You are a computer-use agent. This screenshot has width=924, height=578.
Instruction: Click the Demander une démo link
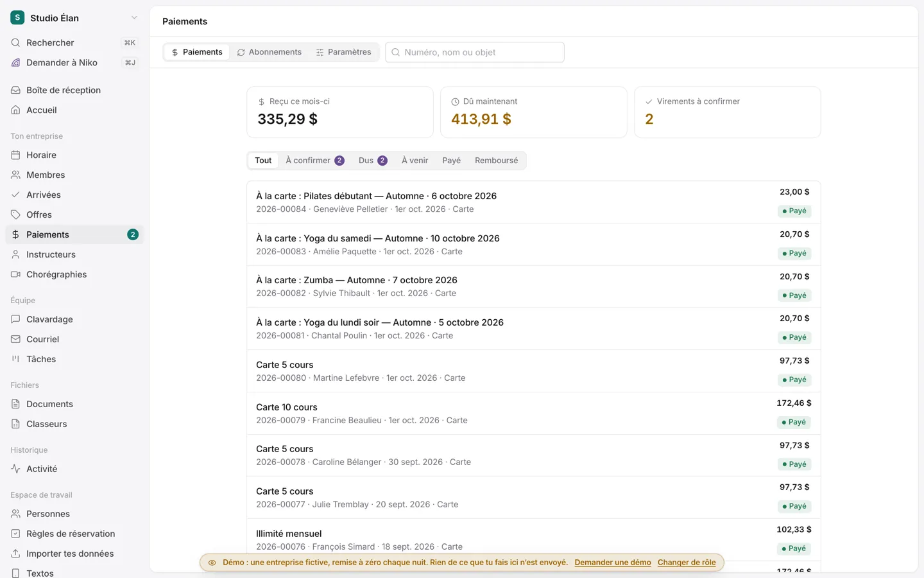point(613,563)
